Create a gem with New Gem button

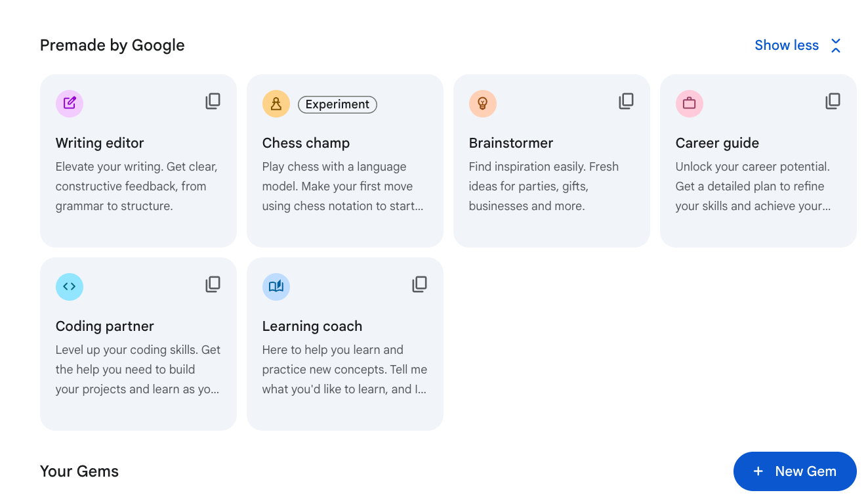pos(795,471)
